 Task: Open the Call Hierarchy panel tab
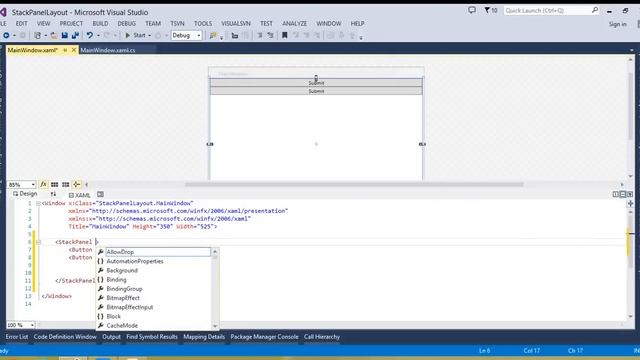322,337
